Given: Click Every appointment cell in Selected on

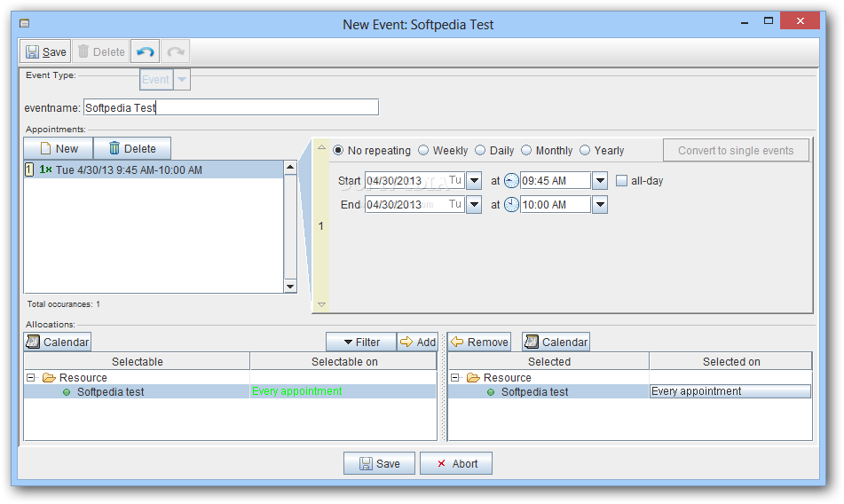Looking at the screenshot, I should point(730,391).
